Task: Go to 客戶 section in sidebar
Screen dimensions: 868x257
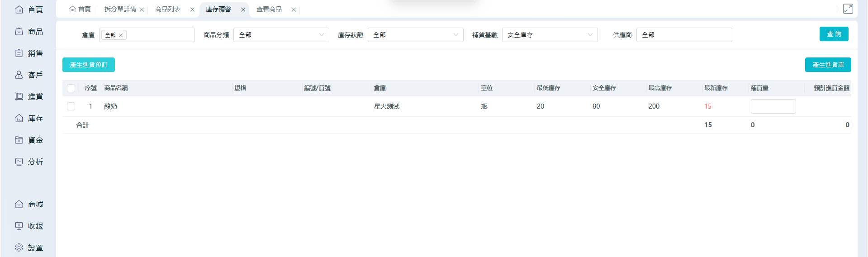Action: click(x=29, y=75)
